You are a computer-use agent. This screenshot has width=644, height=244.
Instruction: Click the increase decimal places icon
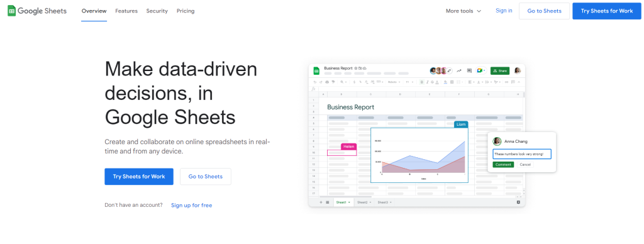click(372, 82)
